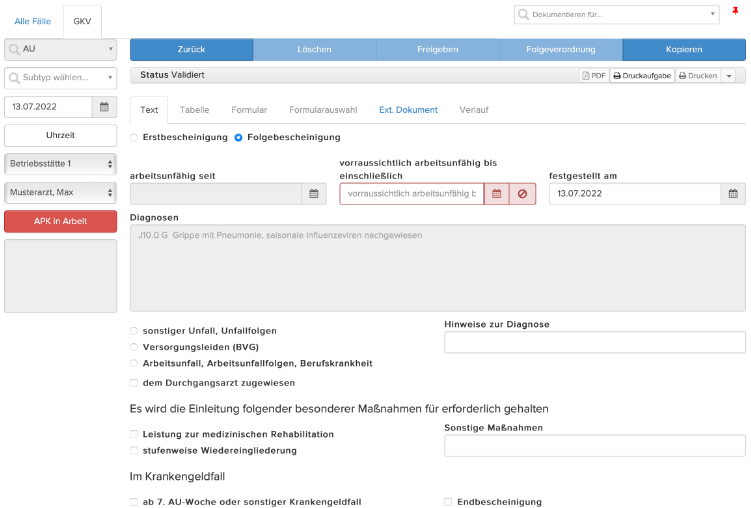The width and height of the screenshot is (751, 508).
Task: Open calendar next to 13.07.2022 sidebar date
Action: 104,107
